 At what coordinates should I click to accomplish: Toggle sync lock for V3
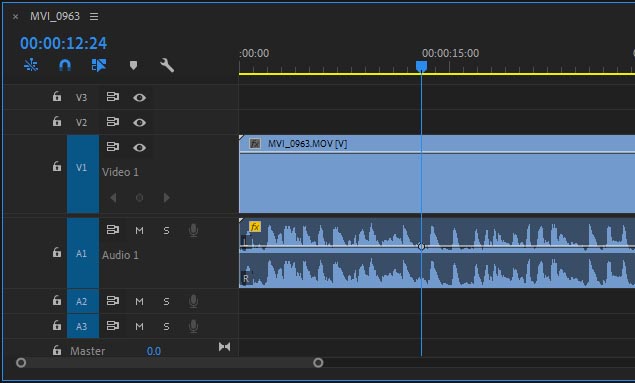tap(113, 97)
